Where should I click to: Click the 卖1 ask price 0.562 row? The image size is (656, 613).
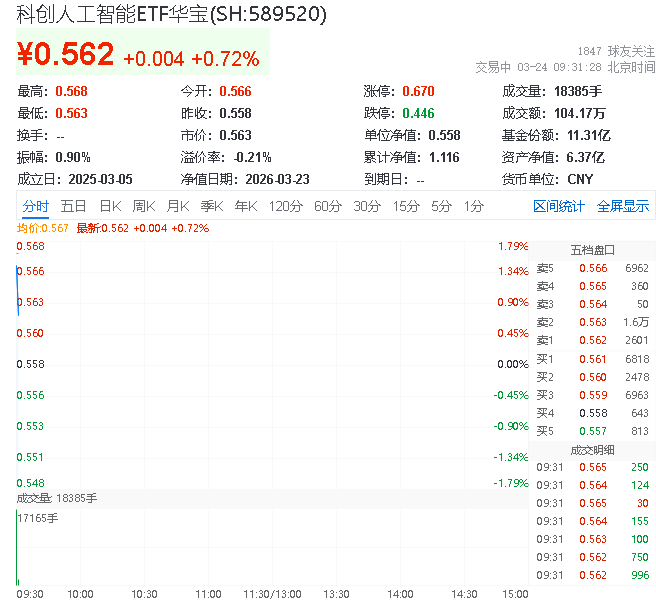pyautogui.click(x=592, y=341)
